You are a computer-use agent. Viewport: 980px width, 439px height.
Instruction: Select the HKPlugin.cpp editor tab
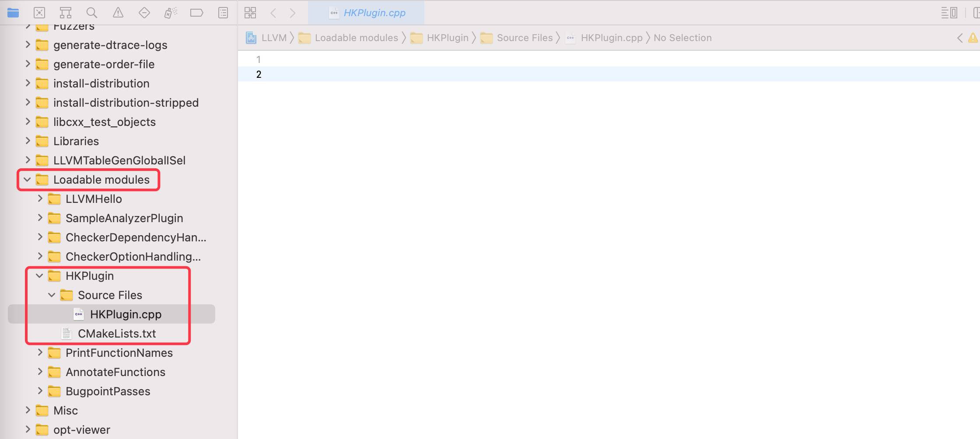click(366, 13)
